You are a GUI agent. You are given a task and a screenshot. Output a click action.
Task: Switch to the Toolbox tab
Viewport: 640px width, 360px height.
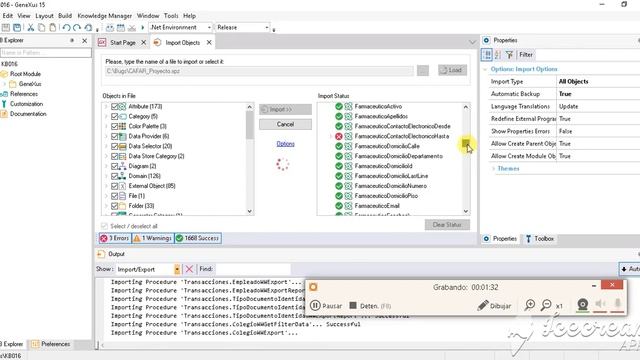pos(540,239)
